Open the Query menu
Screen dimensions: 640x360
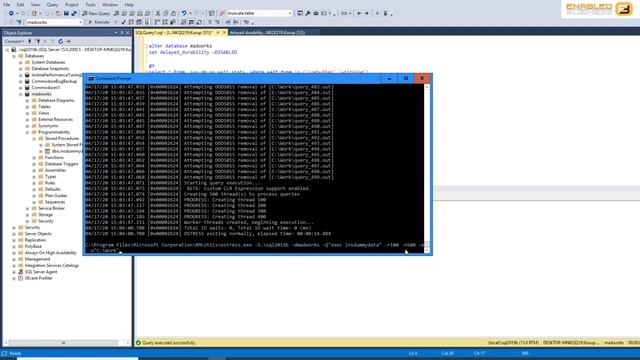[x=52, y=4]
